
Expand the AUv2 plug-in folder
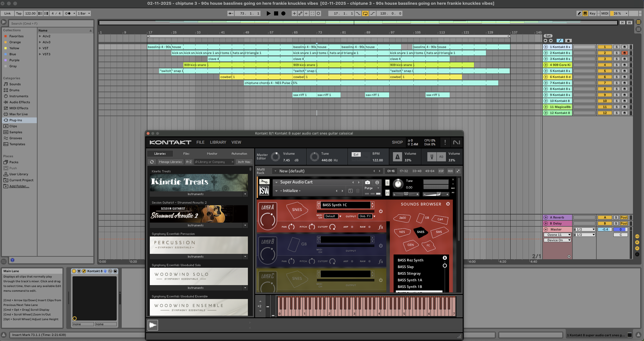(40, 36)
